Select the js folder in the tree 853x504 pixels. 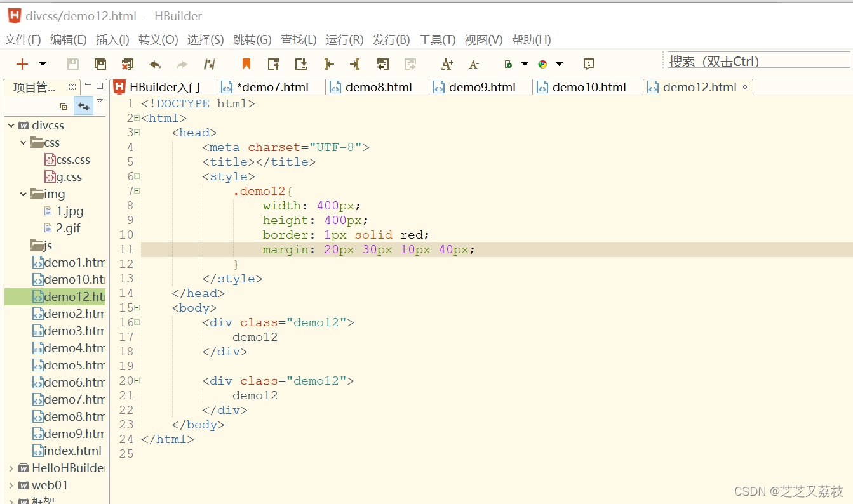tap(42, 246)
